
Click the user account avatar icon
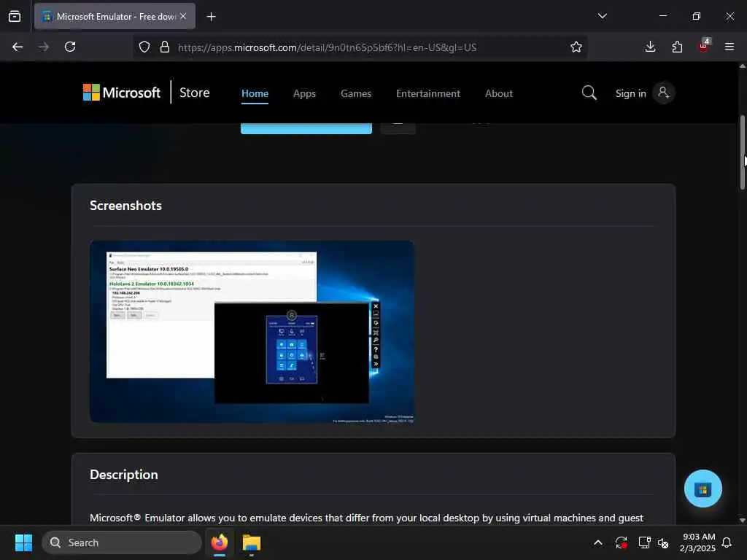click(664, 93)
